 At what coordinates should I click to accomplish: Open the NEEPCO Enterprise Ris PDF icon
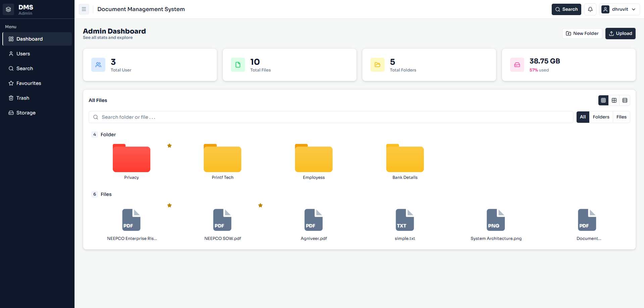pos(131,220)
